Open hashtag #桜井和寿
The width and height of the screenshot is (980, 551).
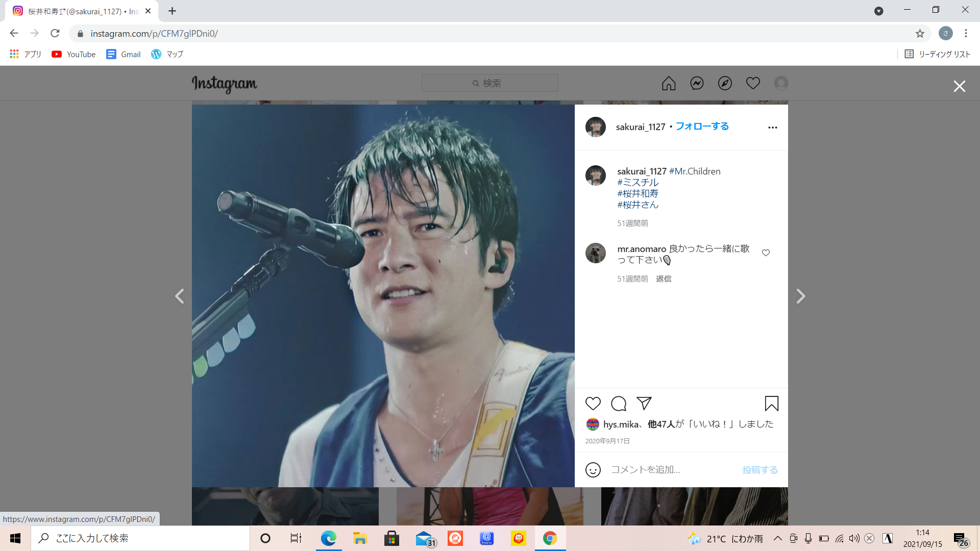tap(638, 194)
